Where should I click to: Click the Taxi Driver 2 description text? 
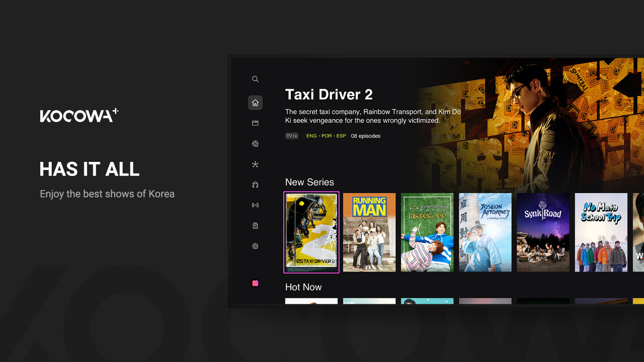coord(373,116)
